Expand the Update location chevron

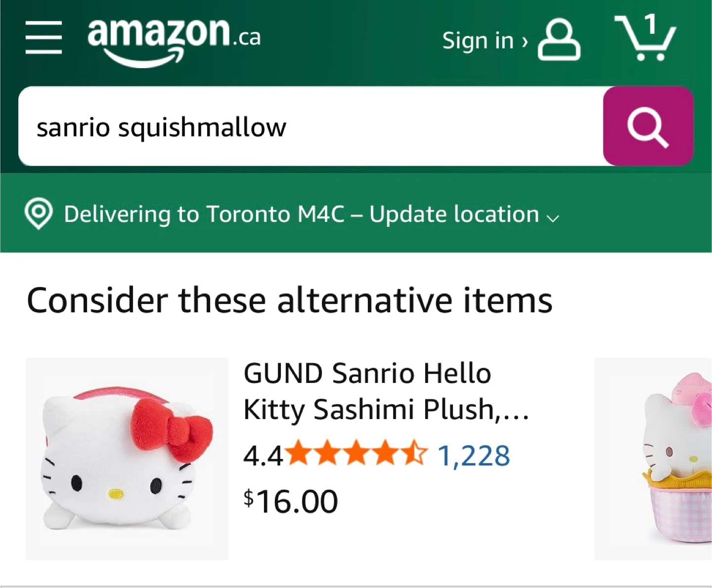553,218
